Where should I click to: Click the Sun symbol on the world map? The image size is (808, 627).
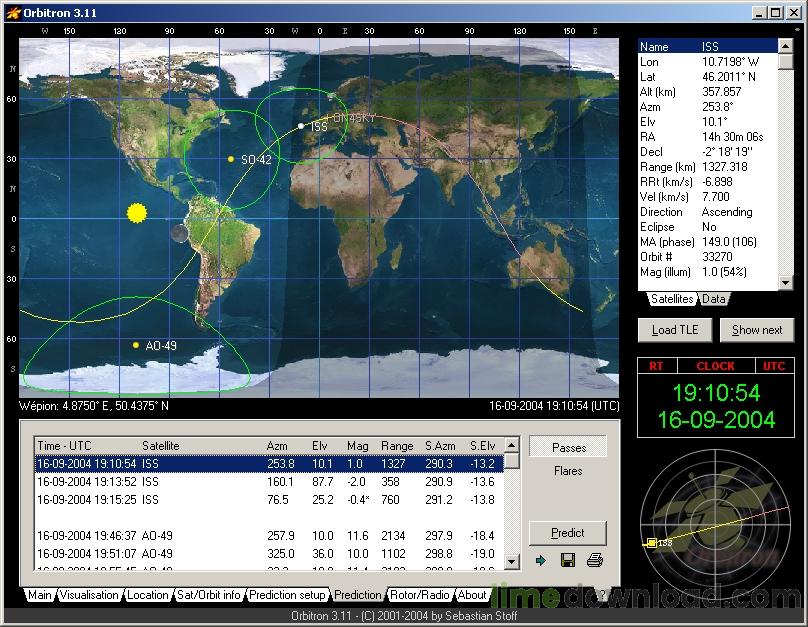(136, 212)
